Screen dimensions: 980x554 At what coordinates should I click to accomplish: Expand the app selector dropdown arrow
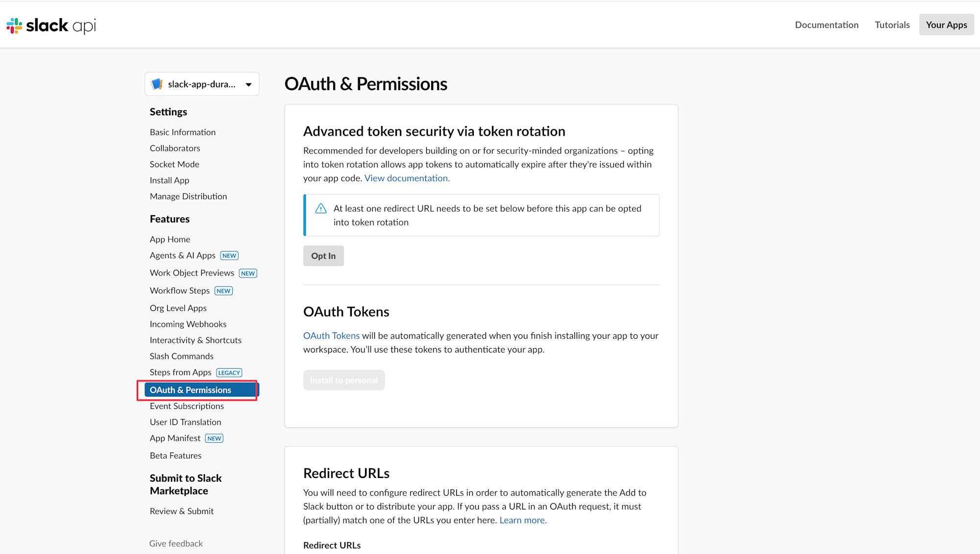[249, 85]
